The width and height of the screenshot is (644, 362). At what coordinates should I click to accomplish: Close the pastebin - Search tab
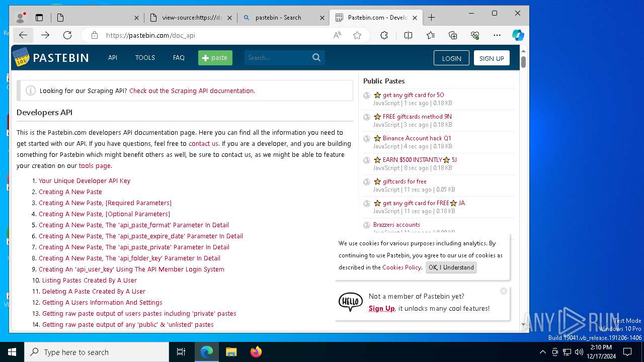(322, 18)
